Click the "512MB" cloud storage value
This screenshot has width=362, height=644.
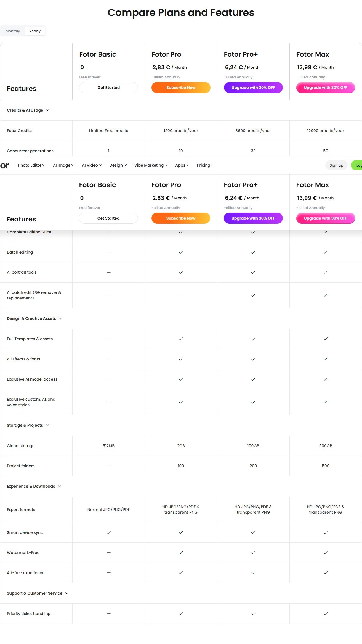tap(108, 446)
